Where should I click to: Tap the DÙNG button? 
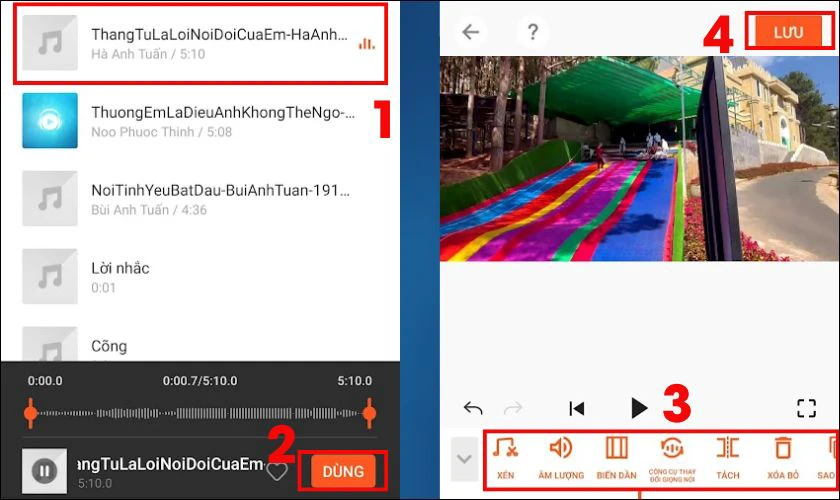pos(343,470)
